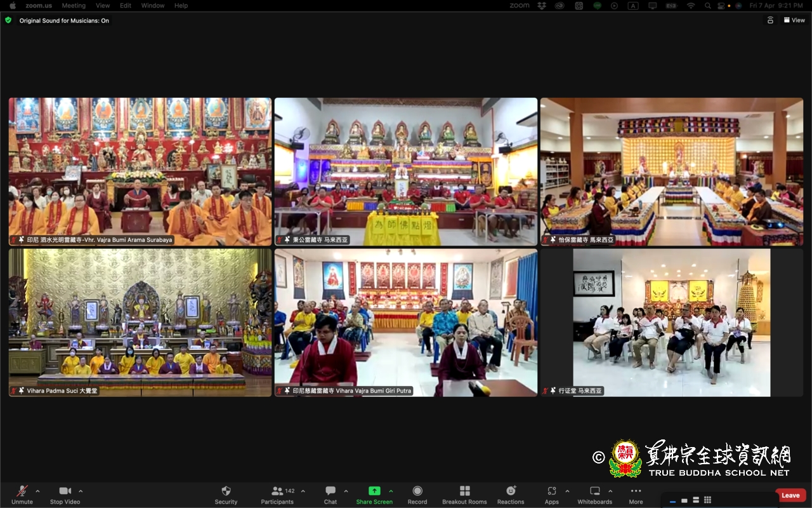Open the Reactions picker
The width and height of the screenshot is (812, 508).
[511, 495]
